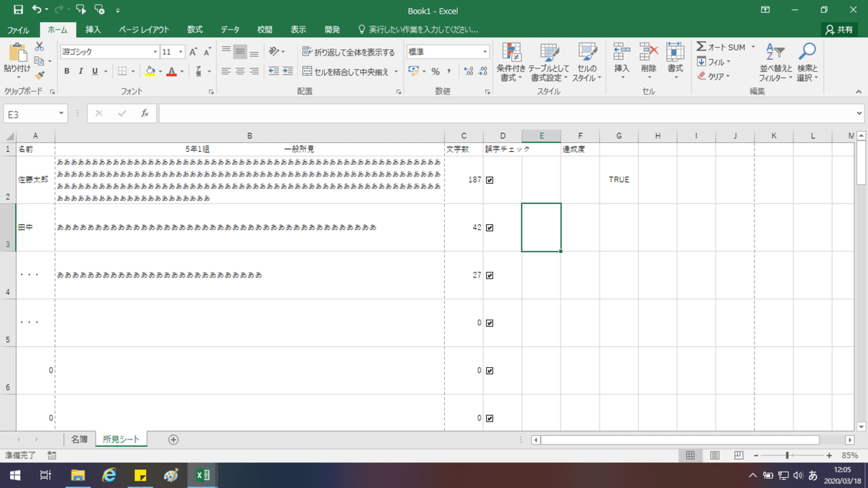
Task: Toggle bold formatting
Action: (67, 72)
